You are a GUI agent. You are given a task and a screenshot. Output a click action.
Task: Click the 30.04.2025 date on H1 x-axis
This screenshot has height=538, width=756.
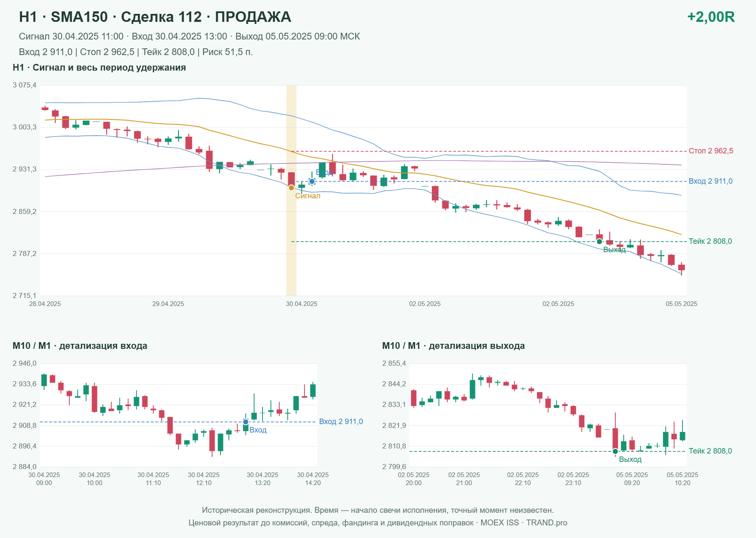pos(302,304)
